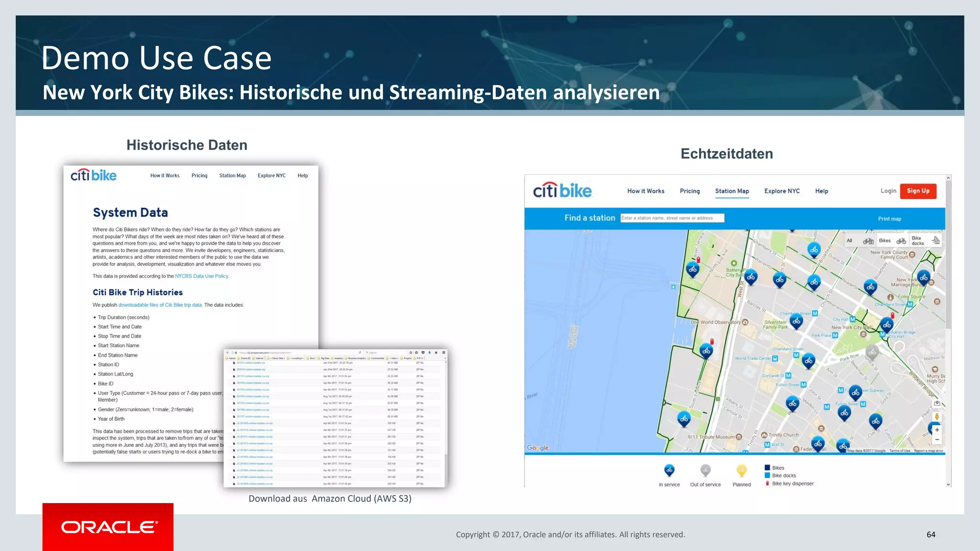The image size is (980, 551).
Task: Click the World Trade Center transit icon
Action: point(775,358)
